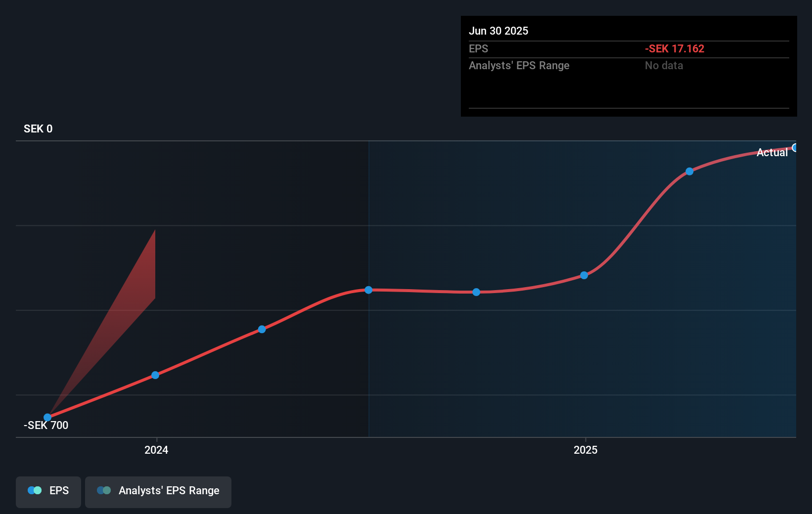
Task: Click the Analysts' EPS Range tooltip row label
Action: coord(519,66)
